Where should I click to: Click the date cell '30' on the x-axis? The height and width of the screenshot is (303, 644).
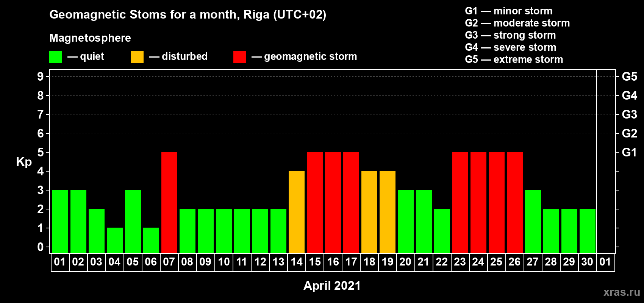pyautogui.click(x=588, y=262)
